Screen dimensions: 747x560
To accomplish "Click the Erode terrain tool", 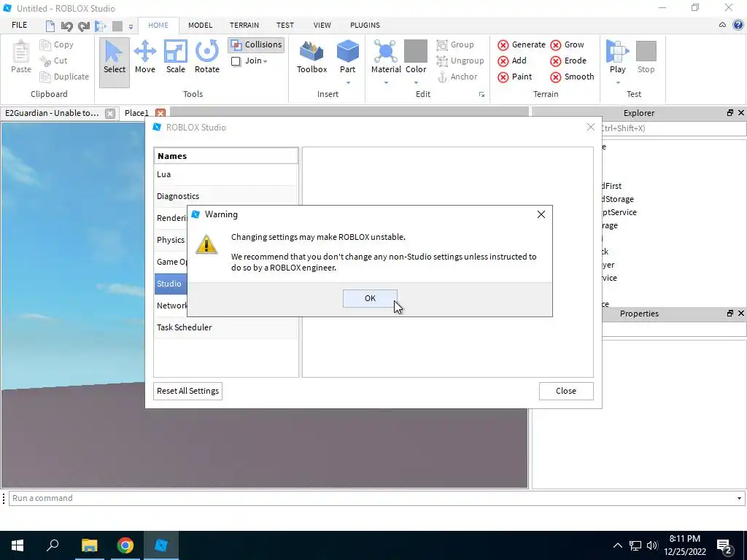I will tap(568, 61).
